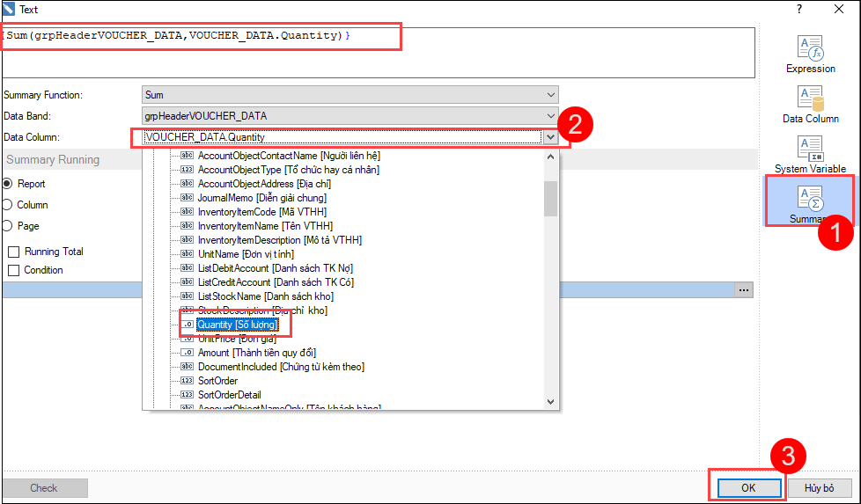Click the help question mark icon
This screenshot has width=861, height=504.
799,10
